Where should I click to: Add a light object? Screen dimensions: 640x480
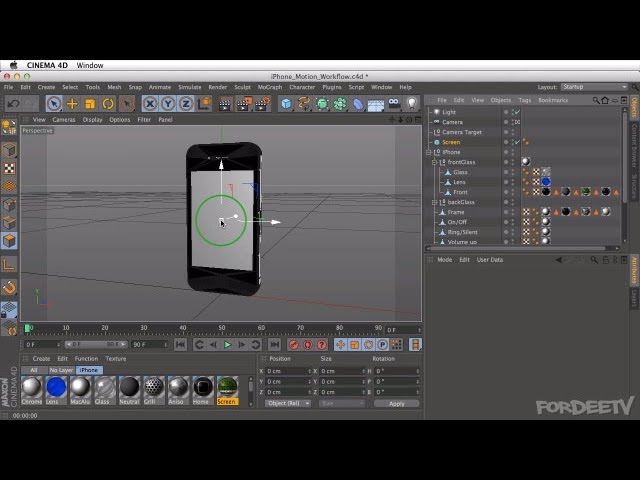pos(412,104)
